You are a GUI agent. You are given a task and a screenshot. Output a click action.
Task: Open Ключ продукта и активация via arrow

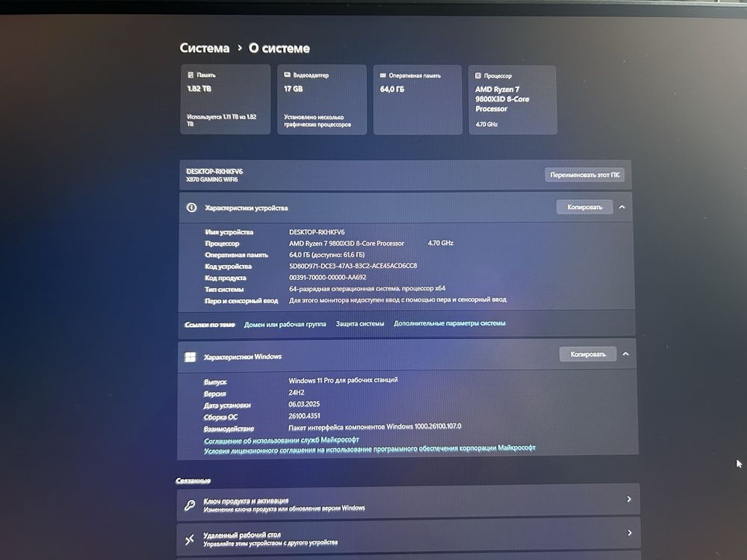pyautogui.click(x=629, y=499)
